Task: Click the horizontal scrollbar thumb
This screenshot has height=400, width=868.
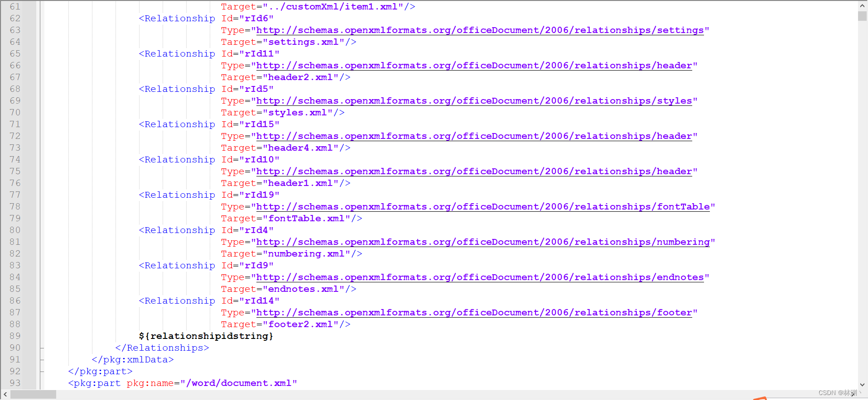Action: (x=33, y=395)
